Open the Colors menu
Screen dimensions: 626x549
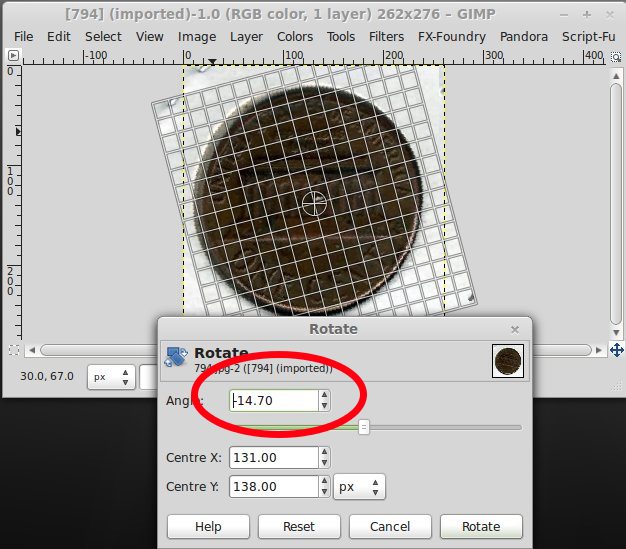pos(295,37)
